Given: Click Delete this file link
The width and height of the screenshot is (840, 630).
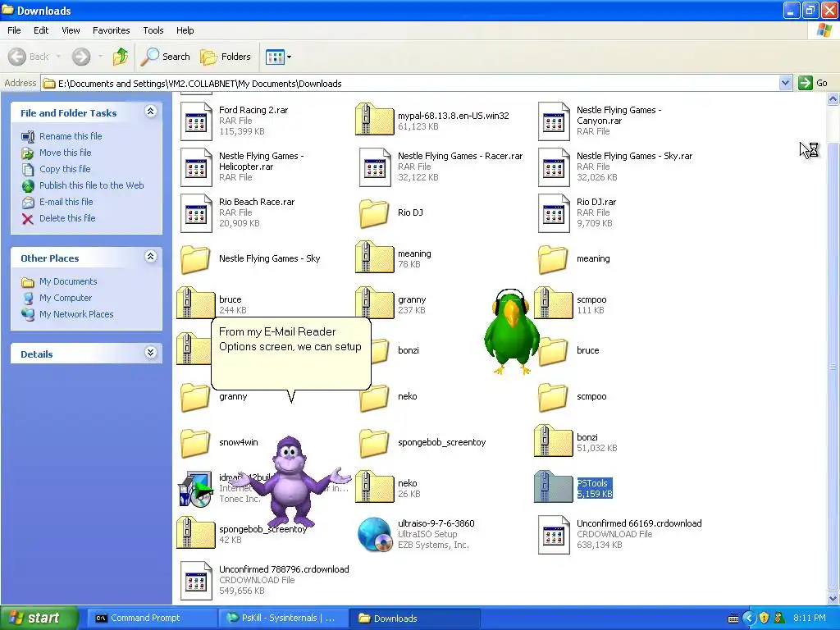Looking at the screenshot, I should (x=67, y=218).
